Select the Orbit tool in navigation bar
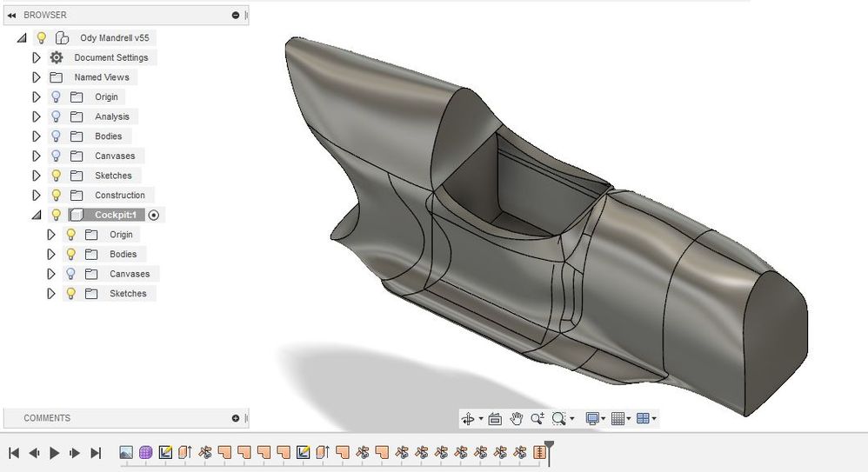Image resolution: width=868 pixels, height=472 pixels. (468, 419)
